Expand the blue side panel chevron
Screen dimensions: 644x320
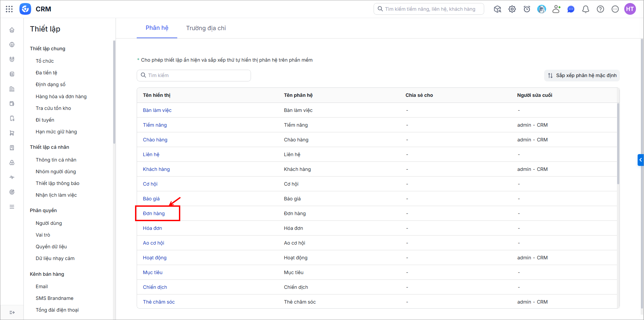click(x=640, y=160)
